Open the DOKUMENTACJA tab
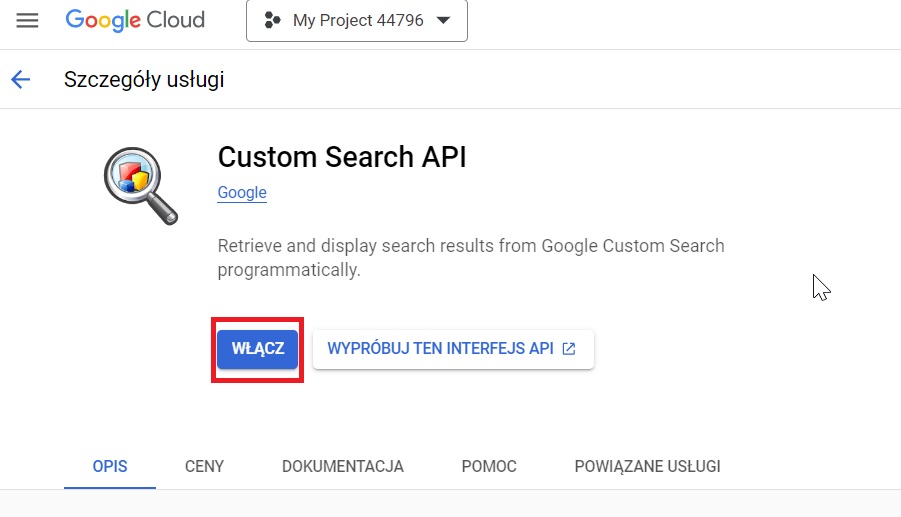Image resolution: width=901 pixels, height=517 pixels. [342, 466]
